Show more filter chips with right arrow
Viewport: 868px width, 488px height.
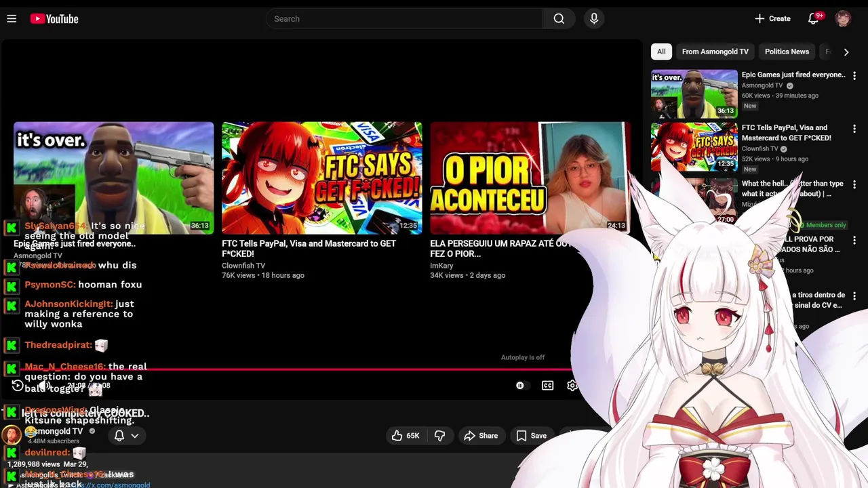point(846,52)
